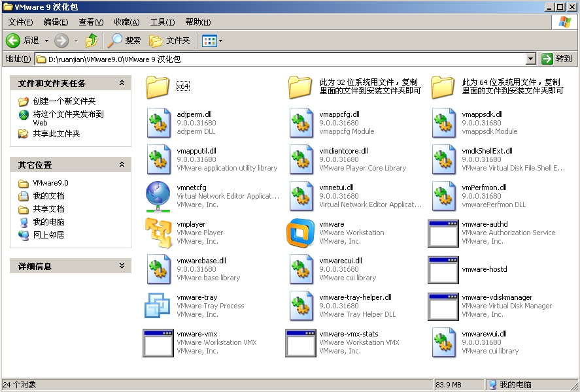Open the 64 位系统用文件 folder icon
The image size is (580, 392).
pos(443,87)
